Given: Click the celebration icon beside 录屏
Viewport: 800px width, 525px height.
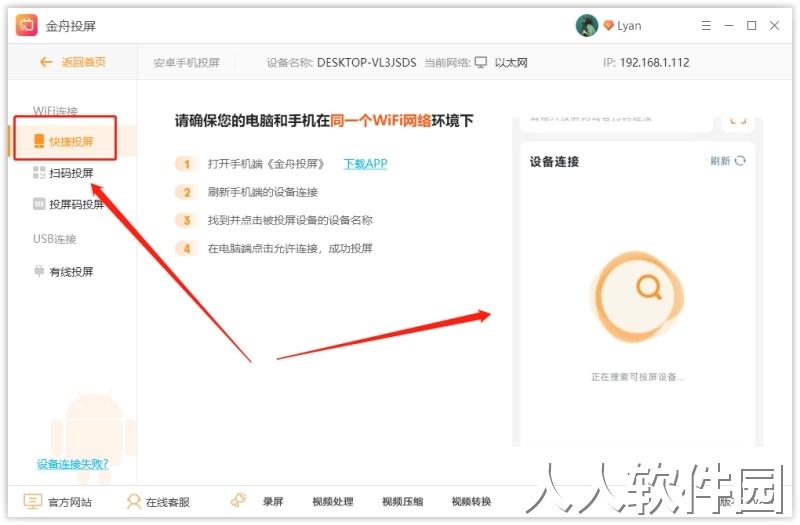Looking at the screenshot, I should tap(239, 501).
